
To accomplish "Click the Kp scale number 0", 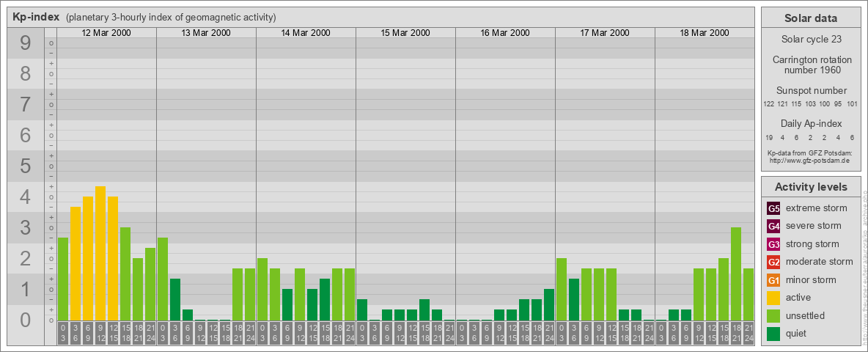I will pyautogui.click(x=26, y=320).
